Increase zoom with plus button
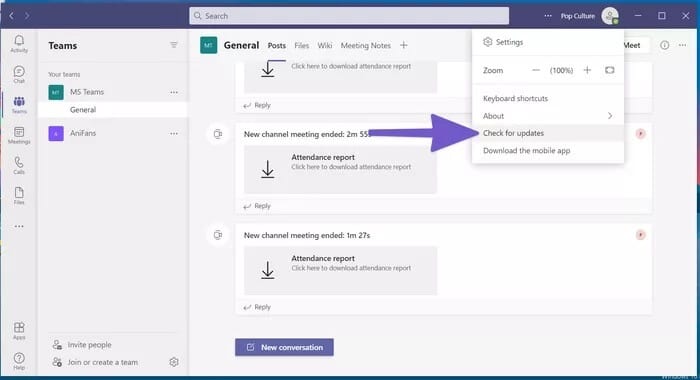This screenshot has height=380, width=700. coord(587,70)
